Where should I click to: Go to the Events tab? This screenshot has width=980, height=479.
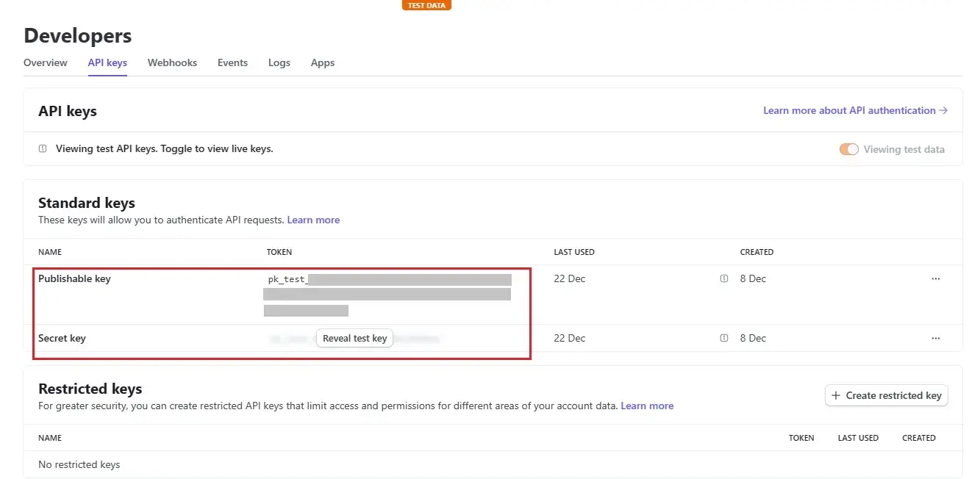(x=232, y=62)
